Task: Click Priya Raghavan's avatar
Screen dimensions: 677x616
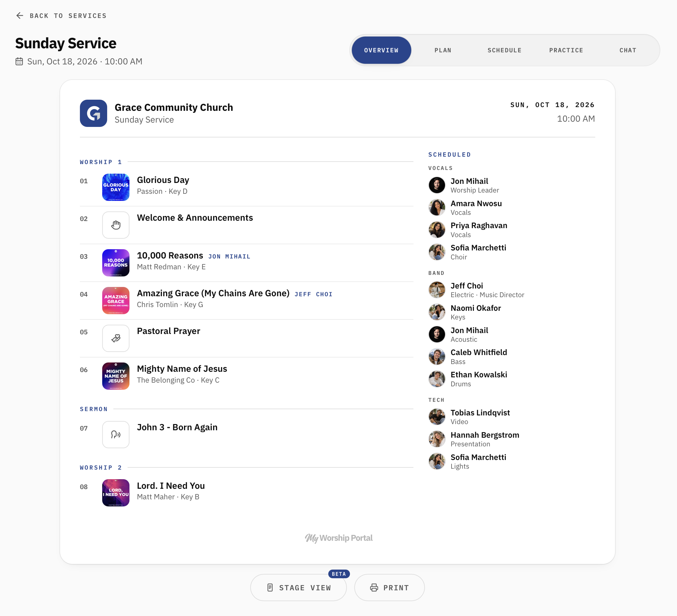Action: pos(437,230)
